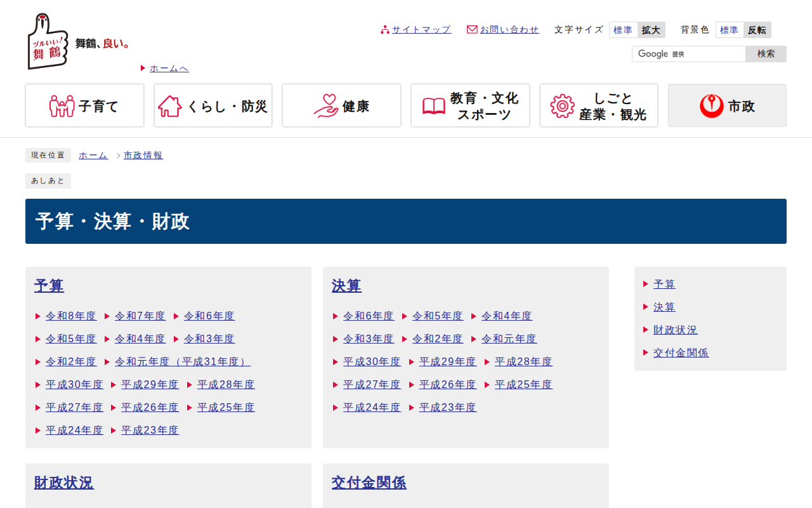Image resolution: width=812 pixels, height=508 pixels.
Task: Open the 健康 navigation menu
Action: [341, 105]
